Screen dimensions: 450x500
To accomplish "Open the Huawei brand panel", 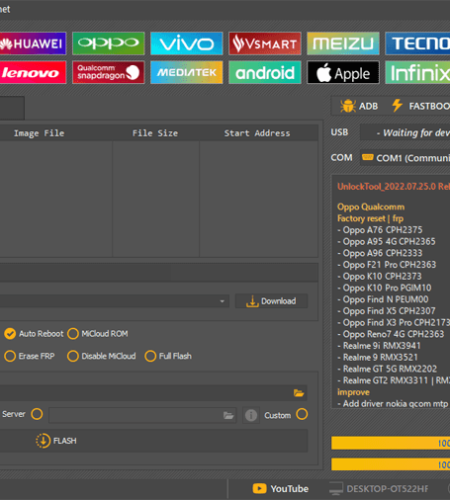I will pos(32,43).
